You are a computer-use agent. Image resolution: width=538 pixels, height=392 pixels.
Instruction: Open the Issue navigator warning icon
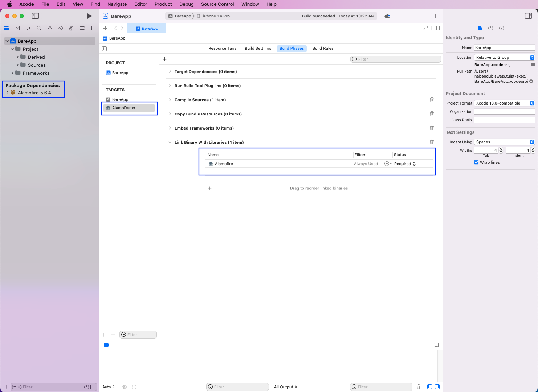click(x=50, y=28)
